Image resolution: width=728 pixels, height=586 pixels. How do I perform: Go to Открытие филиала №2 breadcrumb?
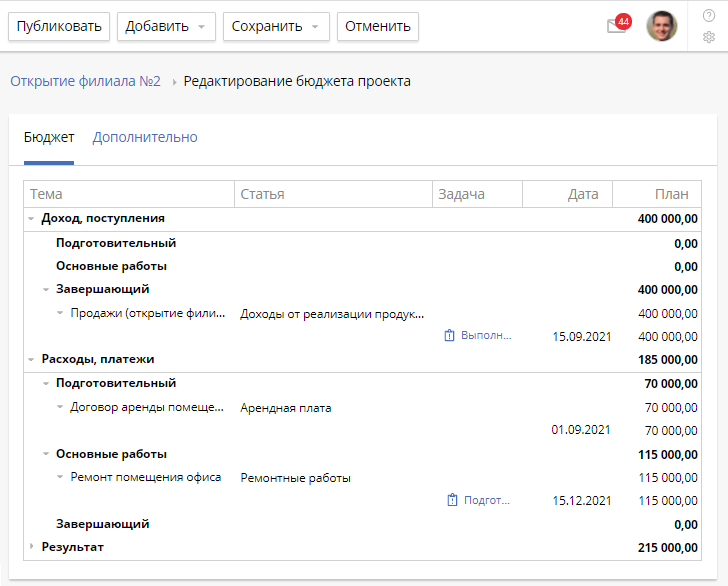coord(85,81)
